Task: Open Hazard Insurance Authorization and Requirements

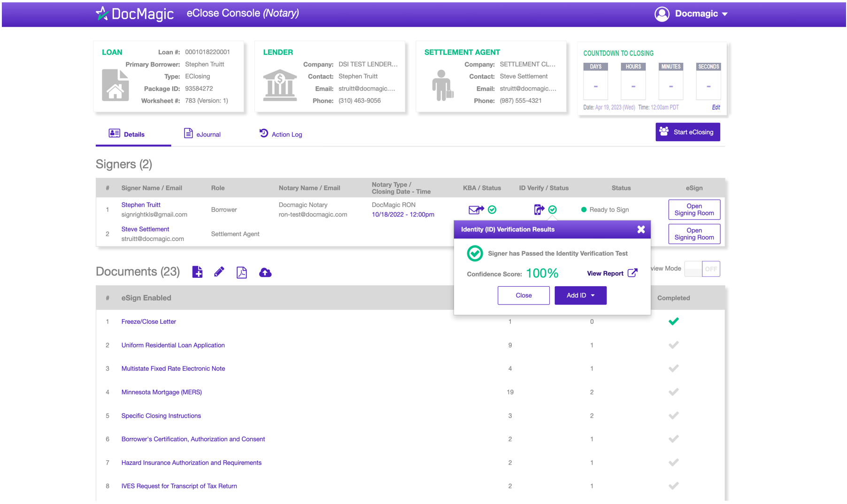Action: [x=191, y=463]
